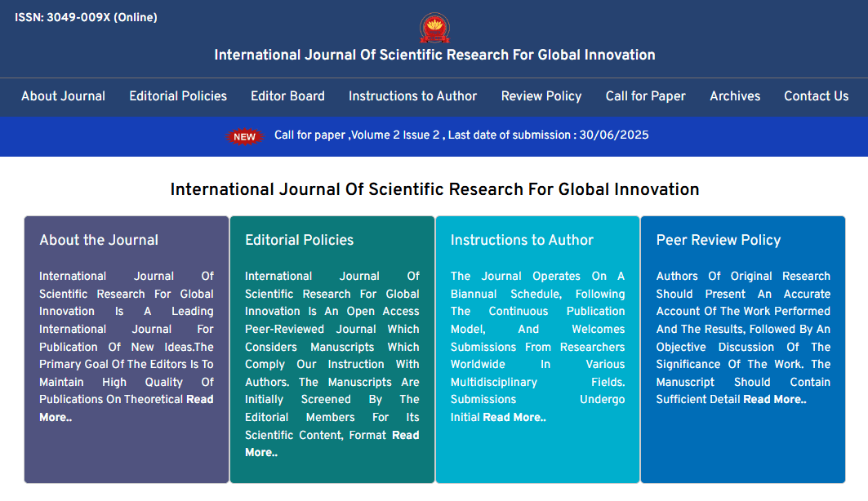Image resolution: width=868 pixels, height=501 pixels.
Task: Click the Call for paper announcement text
Action: point(461,135)
